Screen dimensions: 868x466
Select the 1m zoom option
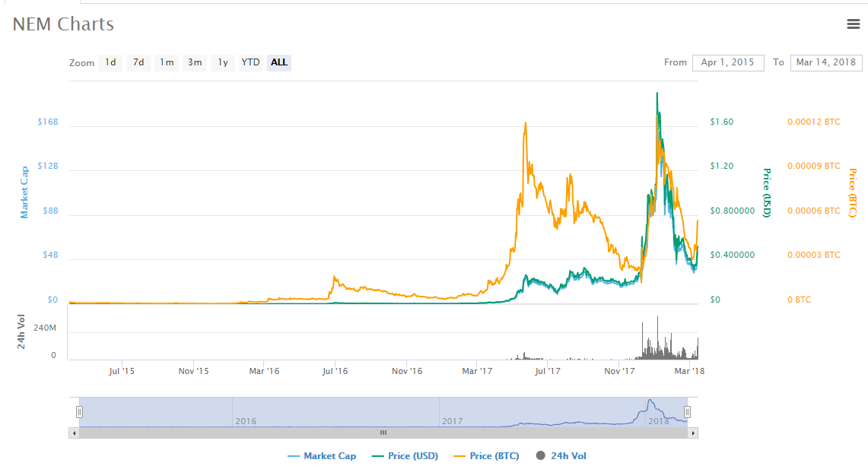click(167, 62)
